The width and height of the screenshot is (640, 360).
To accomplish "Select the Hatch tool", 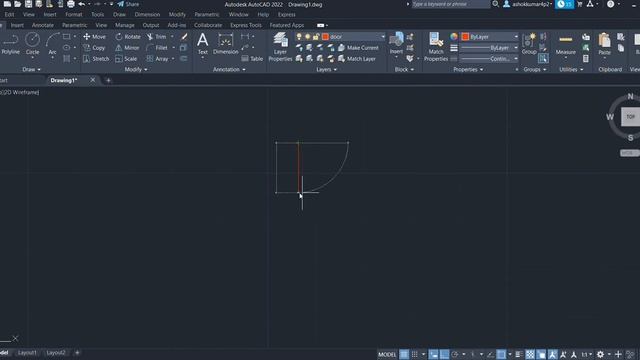I will click(x=67, y=59).
